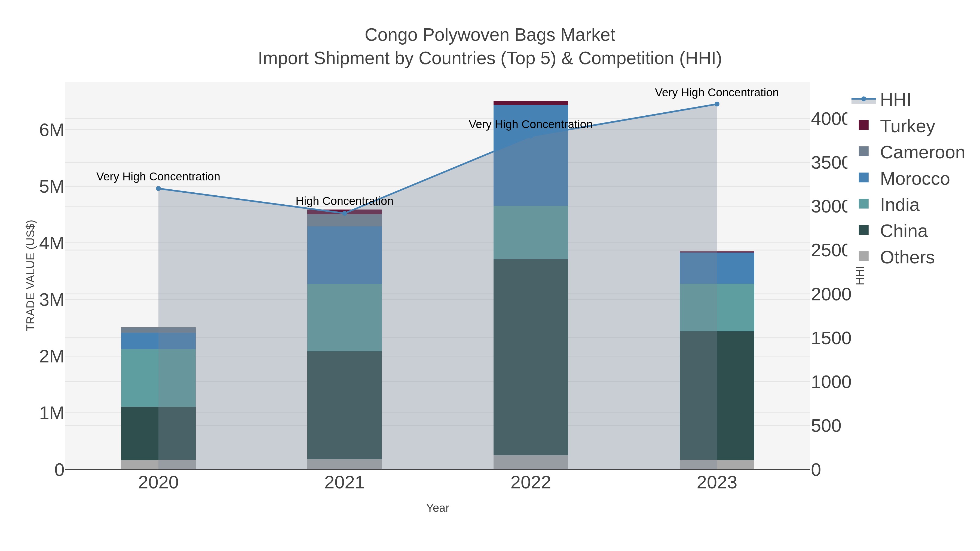
Task: Click the 6M trade value tick label
Action: click(52, 130)
